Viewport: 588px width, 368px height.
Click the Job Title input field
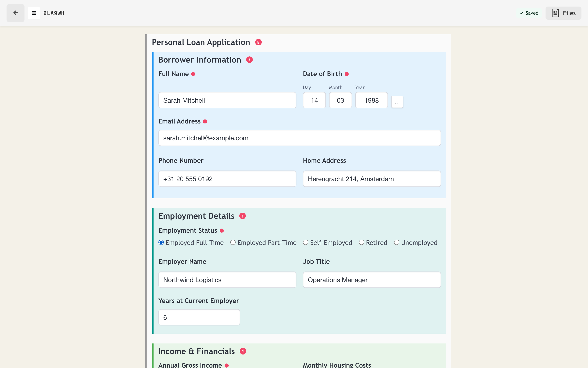pyautogui.click(x=372, y=280)
